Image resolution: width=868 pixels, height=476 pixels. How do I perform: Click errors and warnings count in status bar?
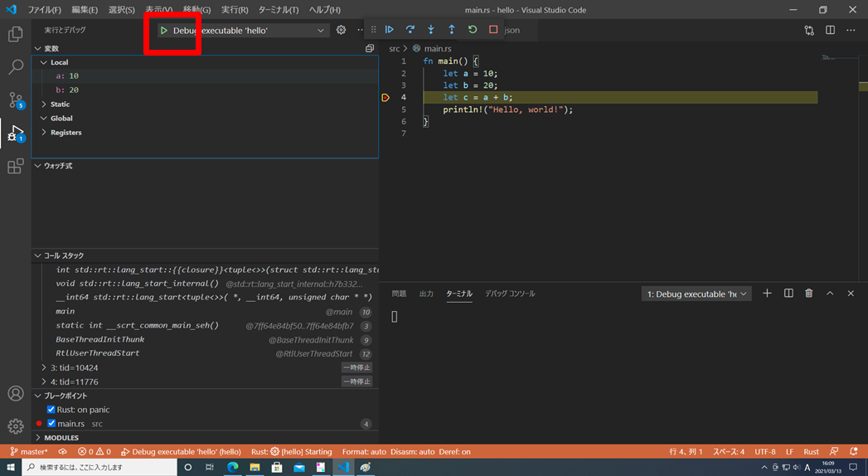pos(95,452)
